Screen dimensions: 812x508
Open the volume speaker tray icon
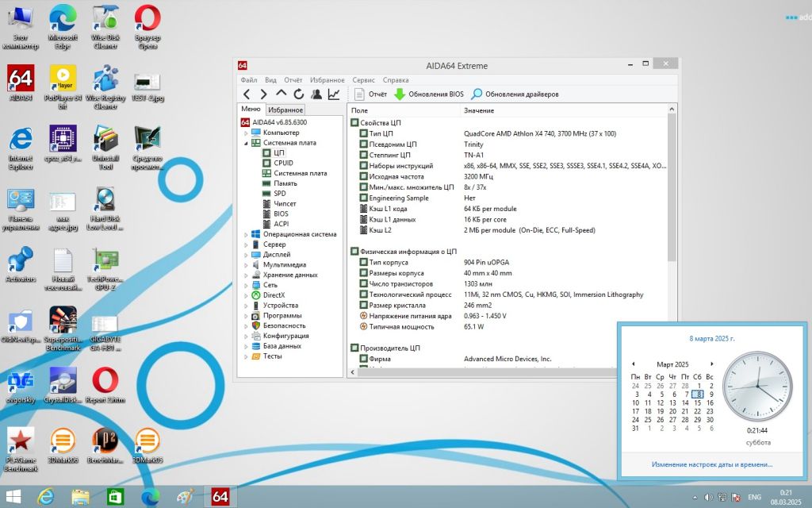708,497
